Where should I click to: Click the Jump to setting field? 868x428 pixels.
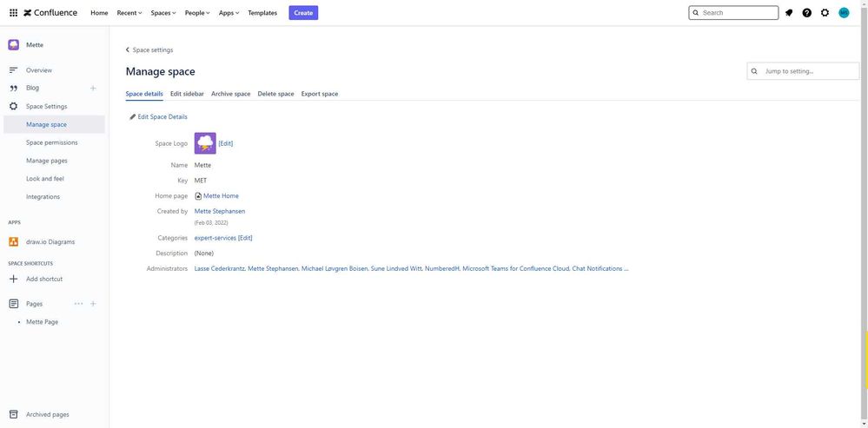tap(803, 71)
